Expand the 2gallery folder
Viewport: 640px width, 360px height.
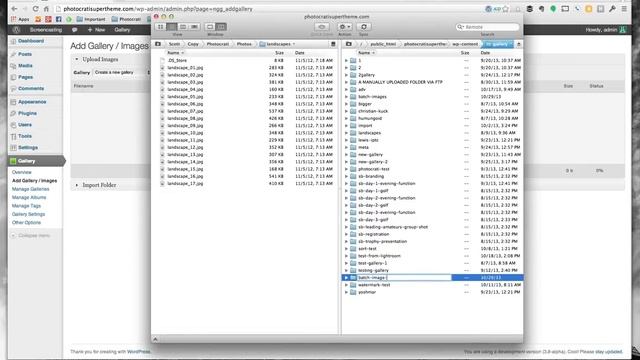point(347,75)
